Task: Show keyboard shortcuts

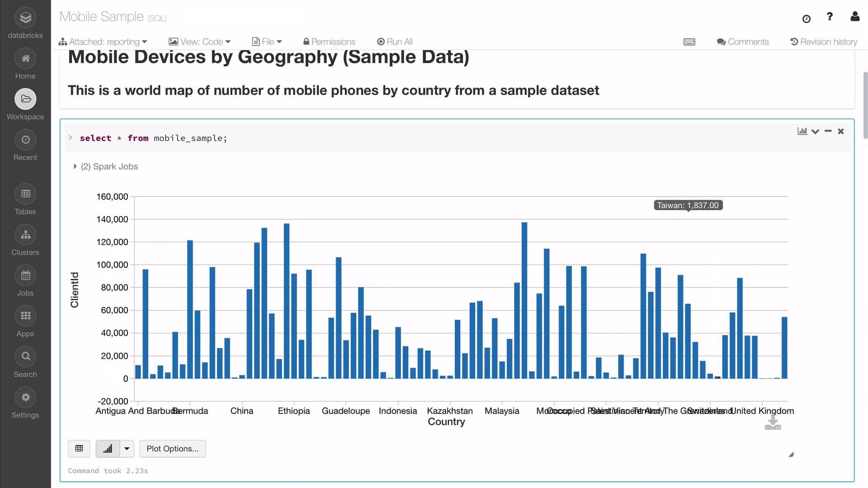Action: (x=689, y=42)
